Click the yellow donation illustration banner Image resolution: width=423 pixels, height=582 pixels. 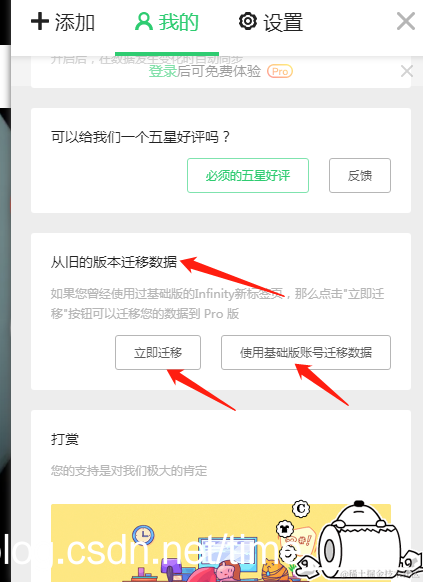(x=221, y=543)
